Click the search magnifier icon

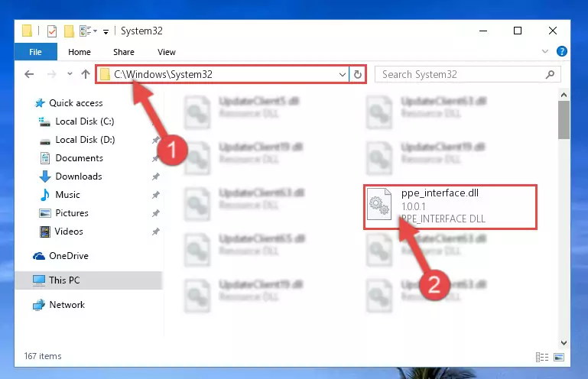550,74
